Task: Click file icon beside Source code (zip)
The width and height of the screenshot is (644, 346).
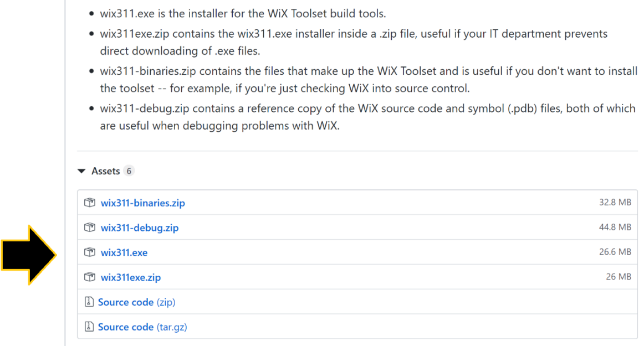Action: pyautogui.click(x=89, y=302)
